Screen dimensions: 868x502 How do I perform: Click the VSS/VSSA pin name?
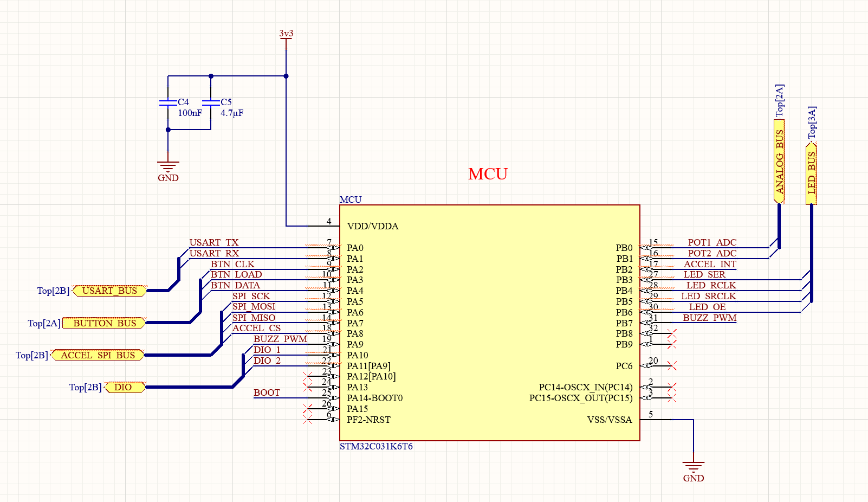click(610, 420)
